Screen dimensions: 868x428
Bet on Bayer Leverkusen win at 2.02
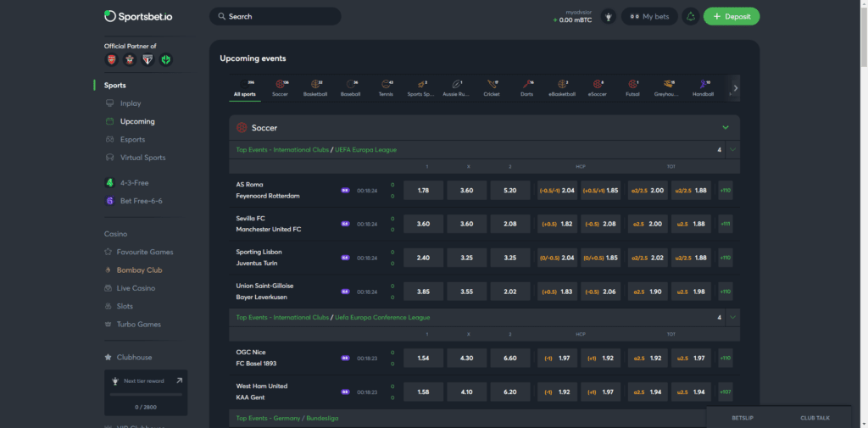tap(510, 292)
